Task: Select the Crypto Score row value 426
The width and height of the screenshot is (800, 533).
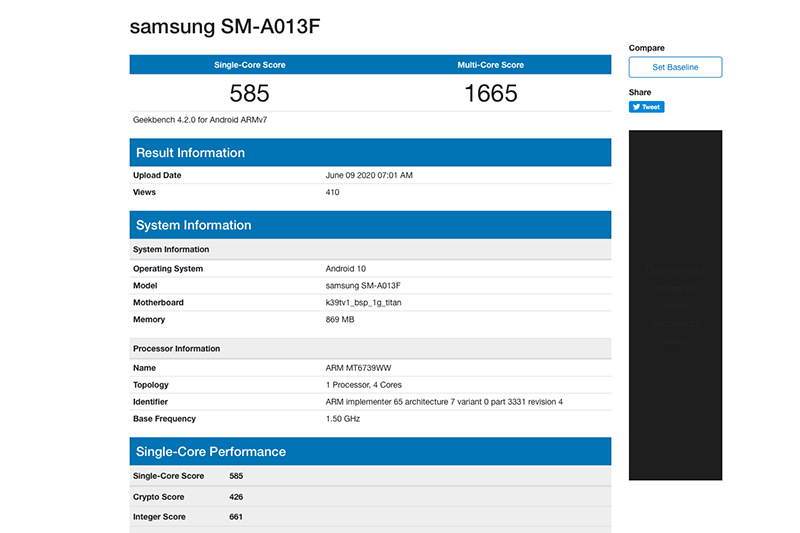Action: point(236,497)
